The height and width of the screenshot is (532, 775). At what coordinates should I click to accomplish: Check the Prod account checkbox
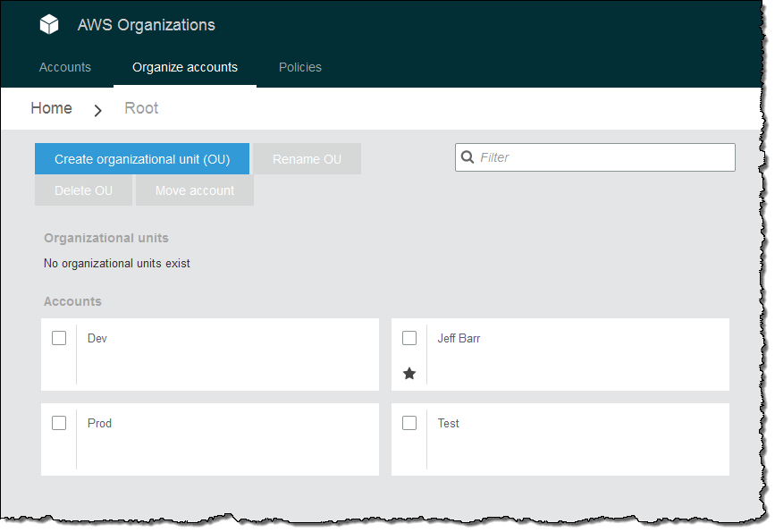(x=59, y=423)
